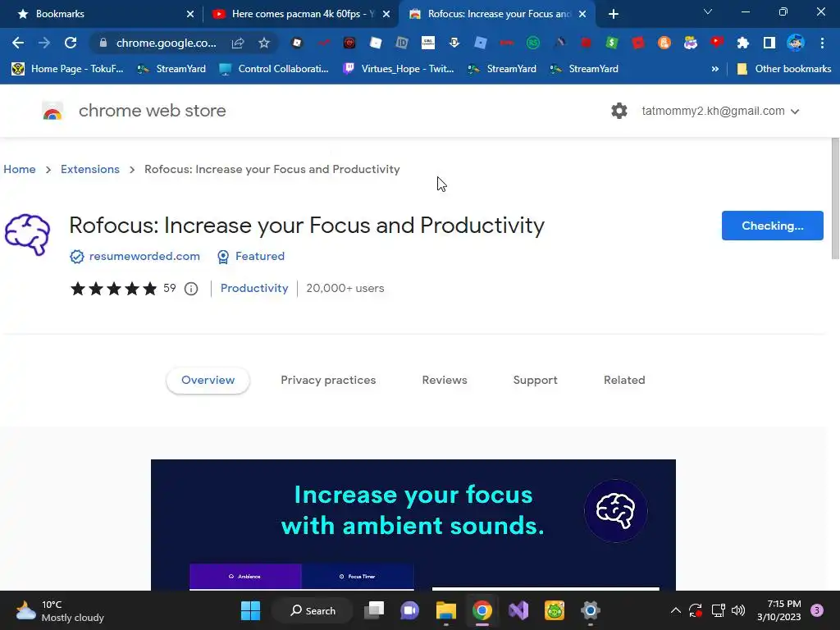Click the five-star rating display
The width and height of the screenshot is (840, 630).
point(113,289)
